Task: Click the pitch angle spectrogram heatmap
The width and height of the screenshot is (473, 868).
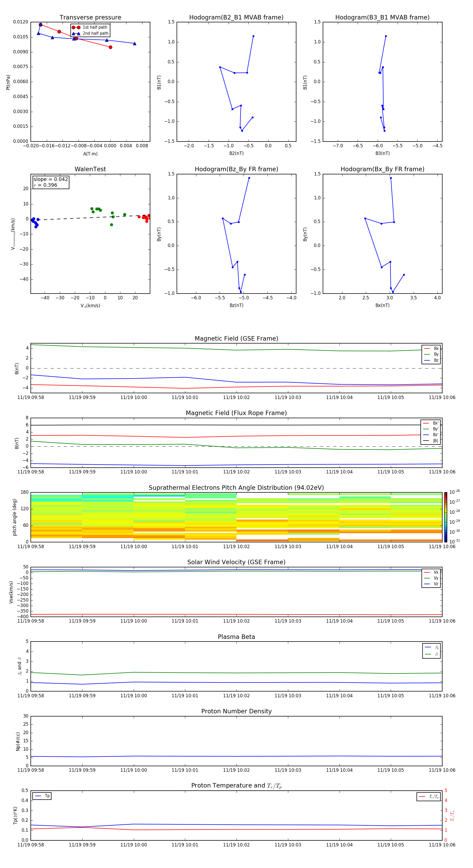Action: [236, 517]
